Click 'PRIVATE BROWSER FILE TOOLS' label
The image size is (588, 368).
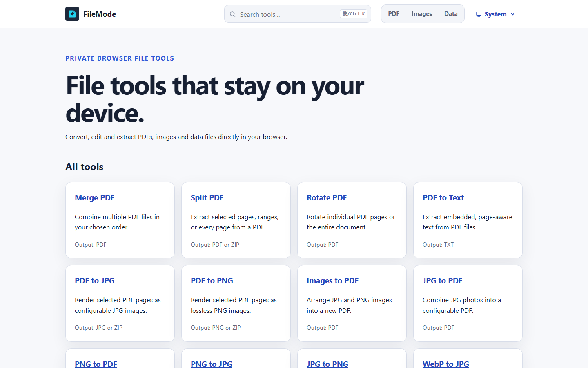120,58
